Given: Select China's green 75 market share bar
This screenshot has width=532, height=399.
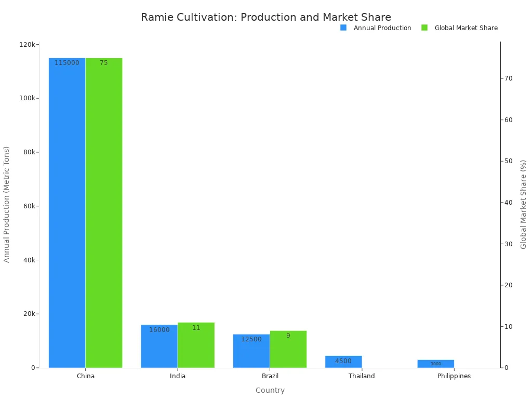Looking at the screenshot, I should (x=104, y=213).
